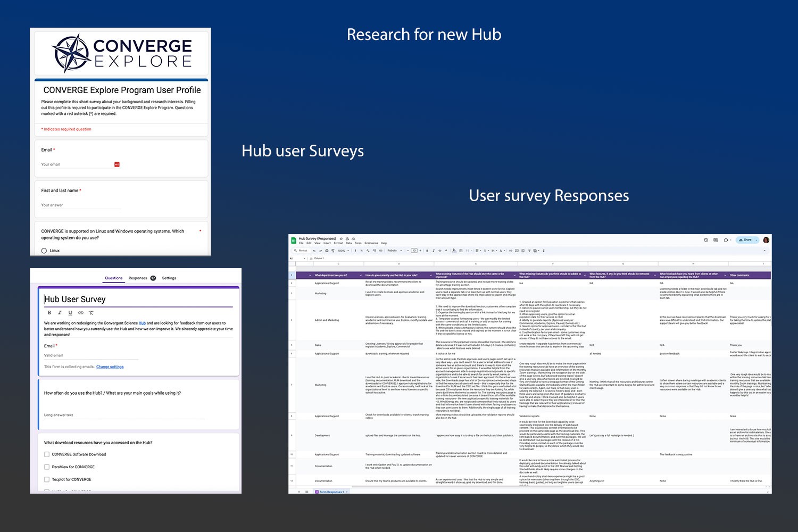Open the Extensions menu in Sheets
798x532 pixels.
371,243
